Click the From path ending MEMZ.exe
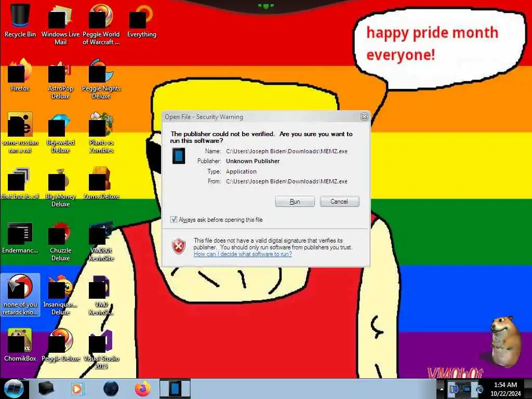The image size is (532, 399). pos(287,181)
